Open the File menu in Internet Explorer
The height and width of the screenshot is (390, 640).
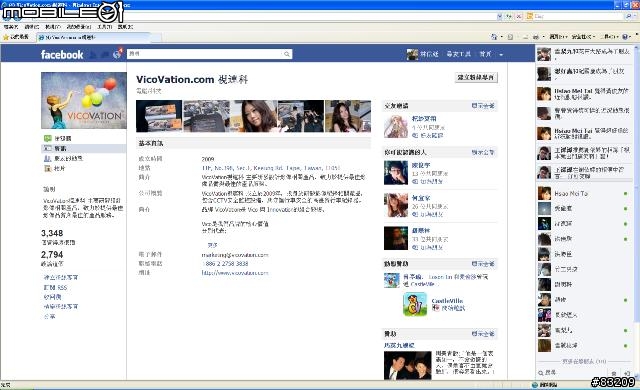[11, 27]
